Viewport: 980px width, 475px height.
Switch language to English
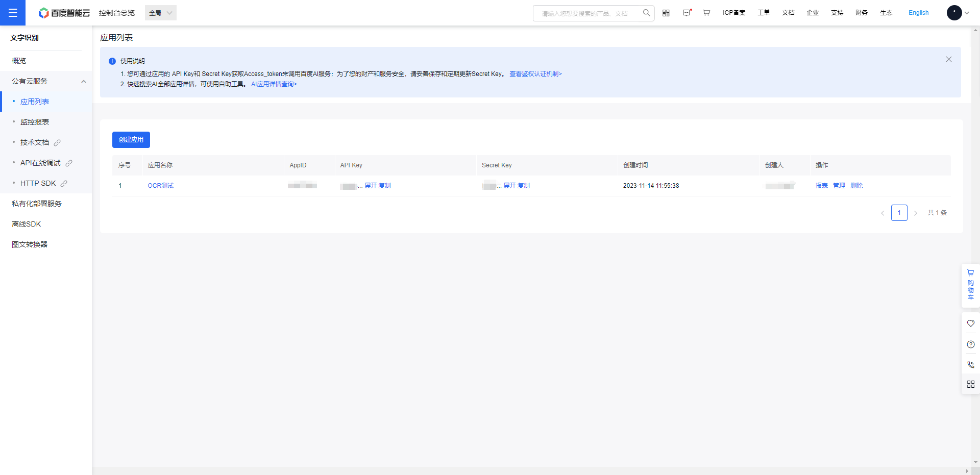tap(919, 13)
